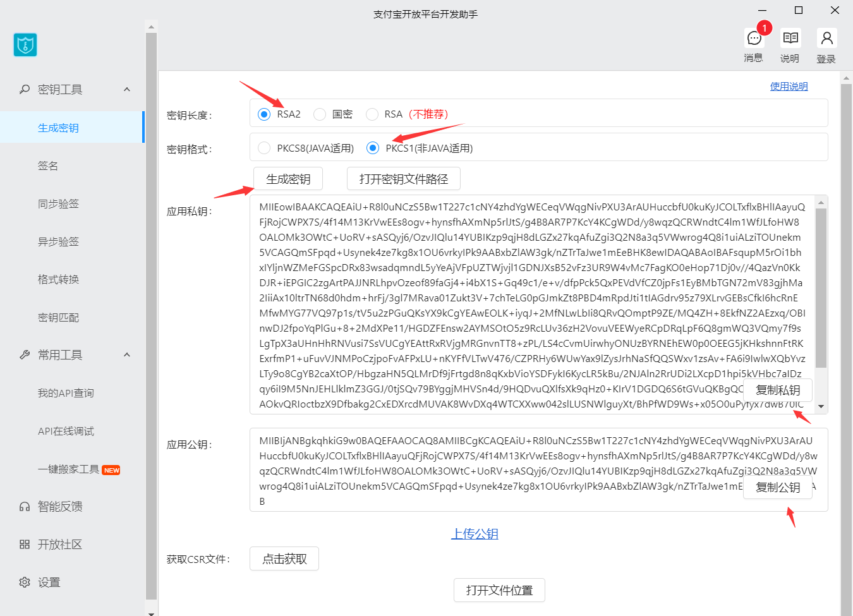Click the NEW badge on 一键搬家工具
853x616 pixels.
[112, 470]
